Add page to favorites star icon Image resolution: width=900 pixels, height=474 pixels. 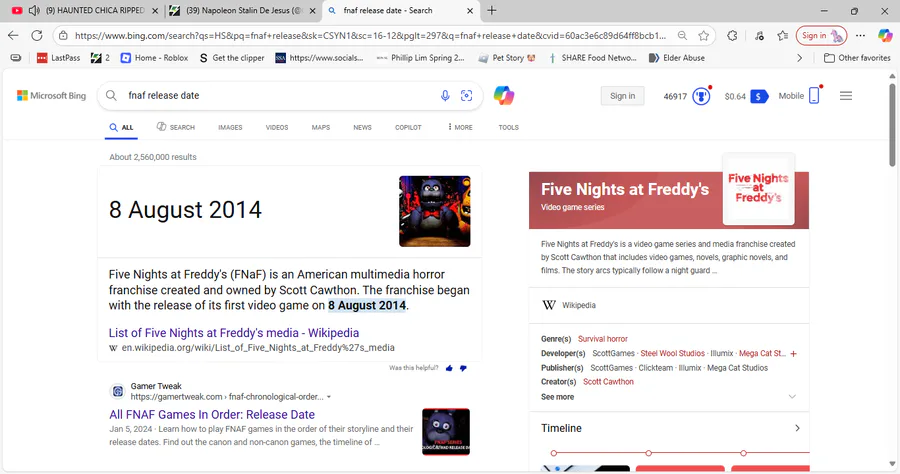(704, 36)
